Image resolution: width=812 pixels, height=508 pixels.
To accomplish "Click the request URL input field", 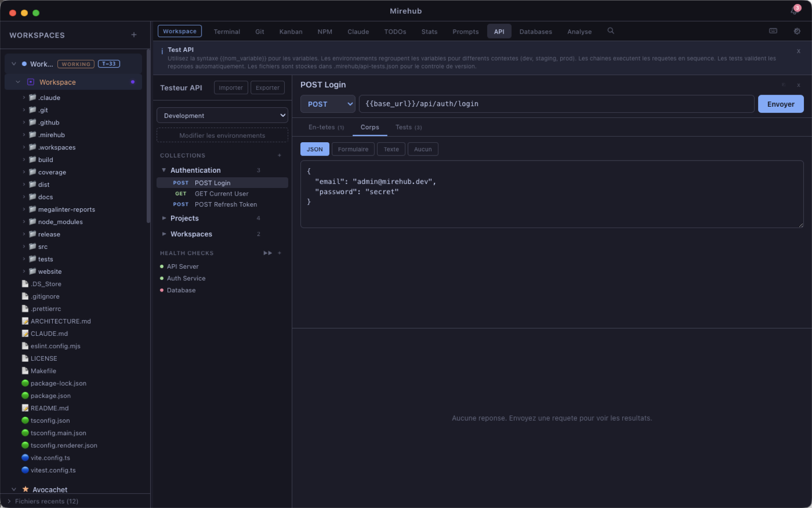I will (x=556, y=104).
